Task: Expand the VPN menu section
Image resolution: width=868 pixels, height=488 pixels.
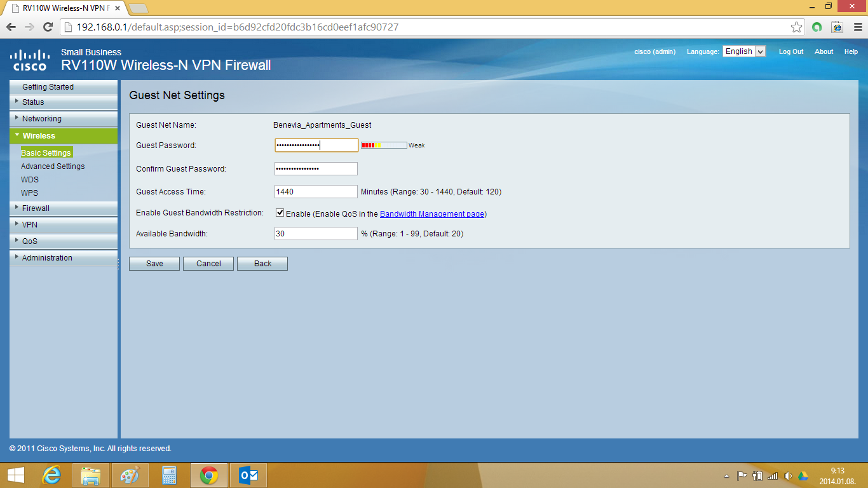Action: tap(64, 225)
